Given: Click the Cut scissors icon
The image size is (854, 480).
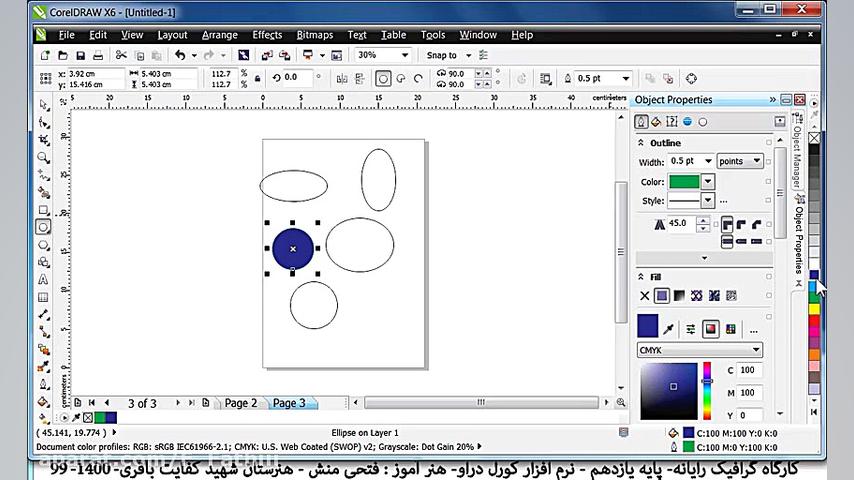Looking at the screenshot, I should click(121, 55).
